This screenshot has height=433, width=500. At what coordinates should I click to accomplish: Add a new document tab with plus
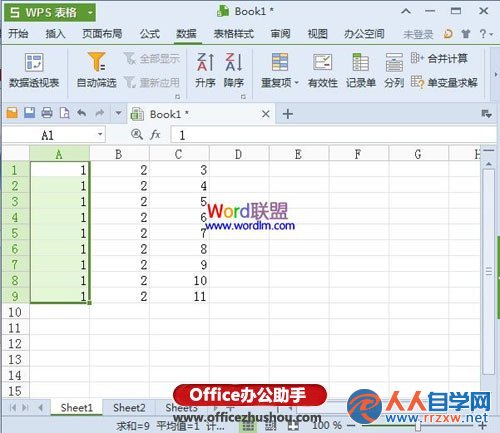coord(288,114)
